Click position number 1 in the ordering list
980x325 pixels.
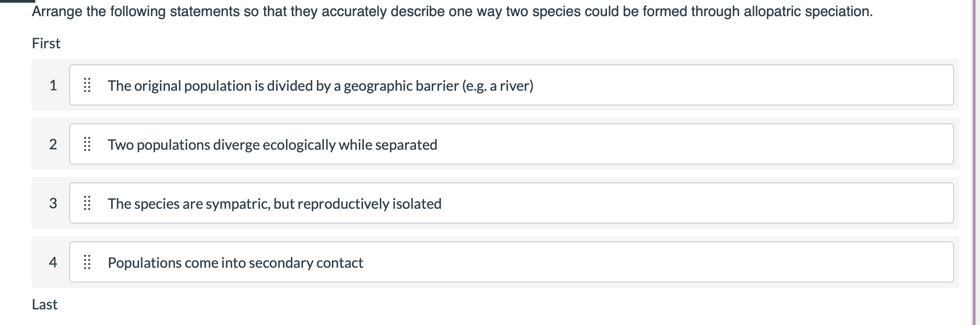[53, 85]
